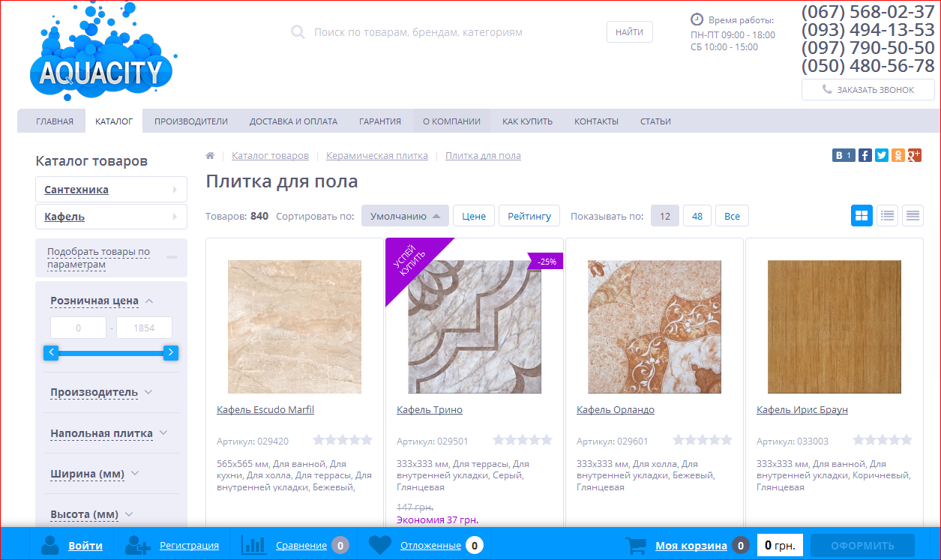Click the home icon in breadcrumbs

click(x=211, y=156)
